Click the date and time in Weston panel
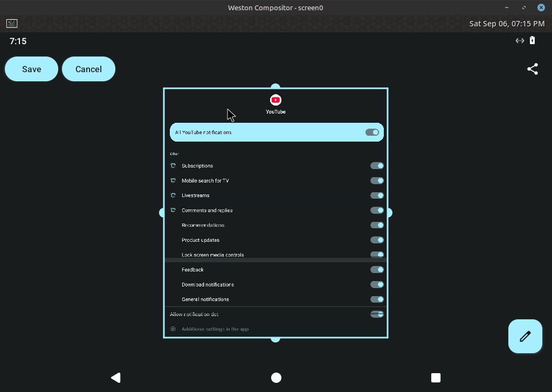552x392 pixels. (507, 24)
